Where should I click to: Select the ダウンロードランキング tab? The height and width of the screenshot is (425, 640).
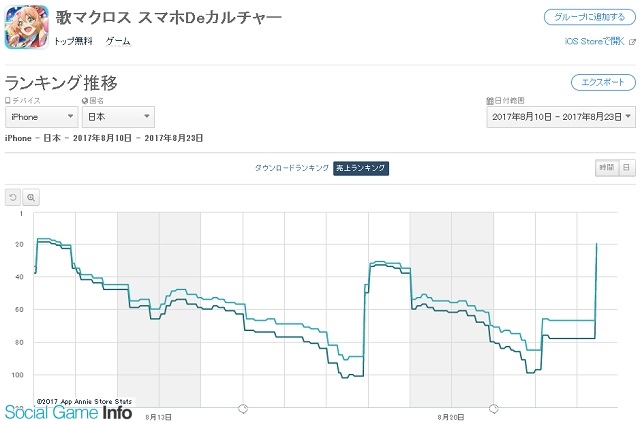click(x=292, y=168)
